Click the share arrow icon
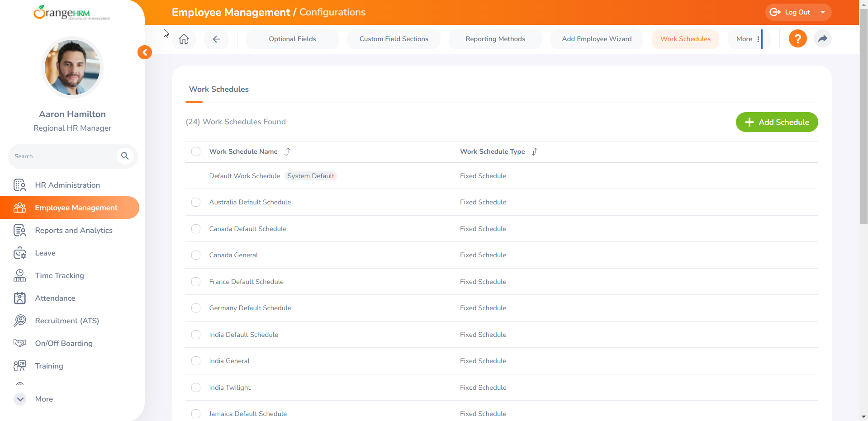Screen dimensions: 868x421 coord(822,39)
